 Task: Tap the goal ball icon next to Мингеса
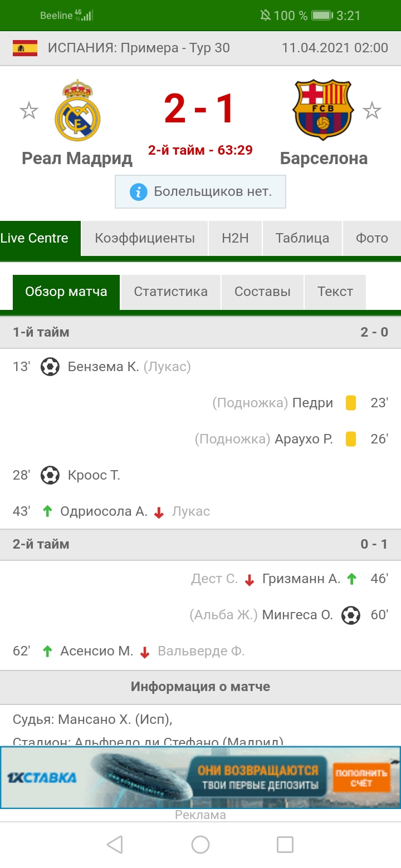tap(351, 615)
